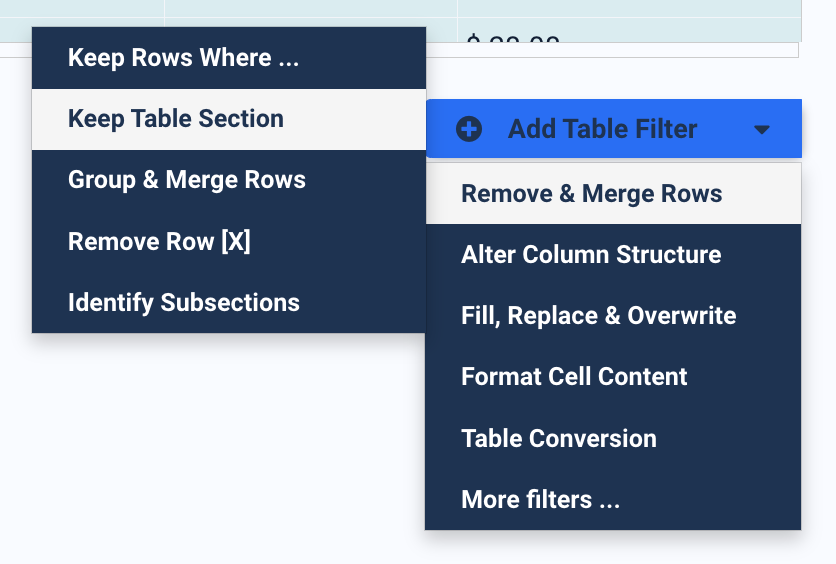
Task: Select Fill, Replace & Overwrite
Action: 614,316
